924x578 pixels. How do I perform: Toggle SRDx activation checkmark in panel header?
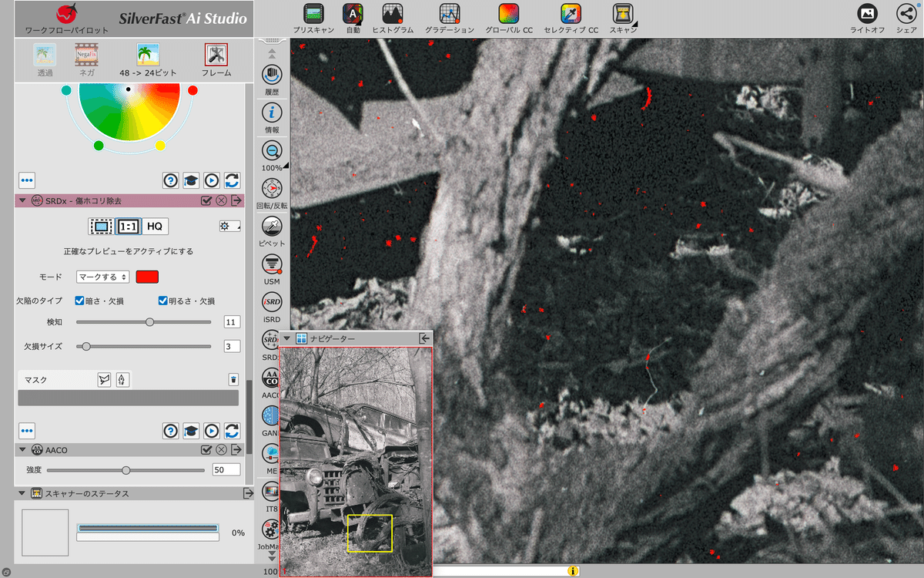(x=206, y=200)
